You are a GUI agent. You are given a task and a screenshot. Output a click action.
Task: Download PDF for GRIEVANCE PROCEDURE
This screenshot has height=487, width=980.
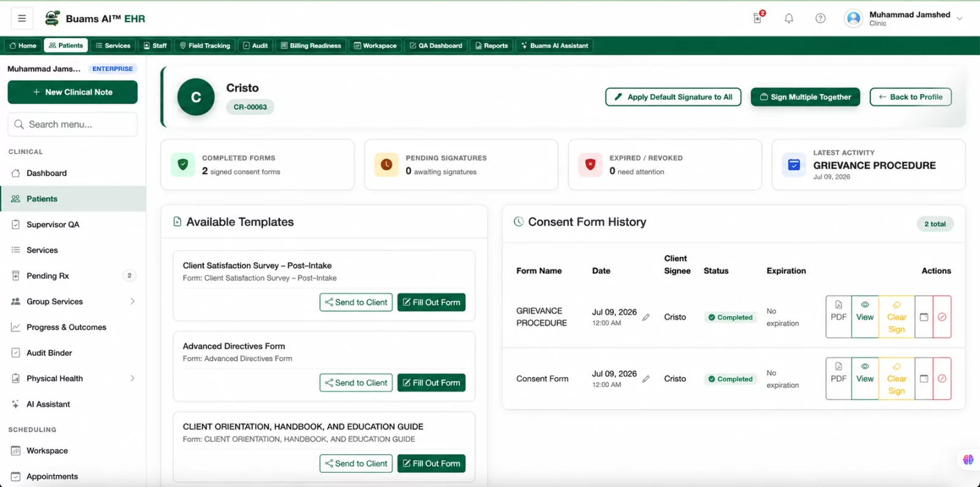click(839, 317)
